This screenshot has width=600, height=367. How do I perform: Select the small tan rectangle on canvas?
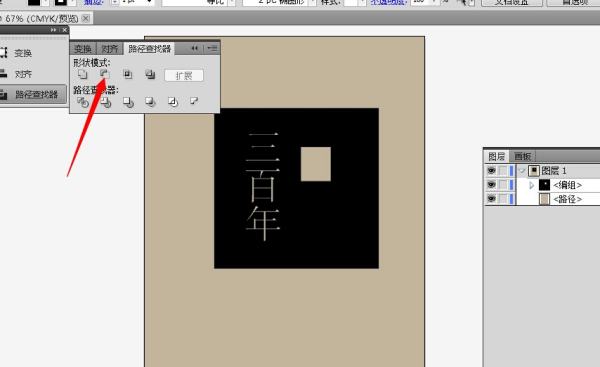[316, 164]
